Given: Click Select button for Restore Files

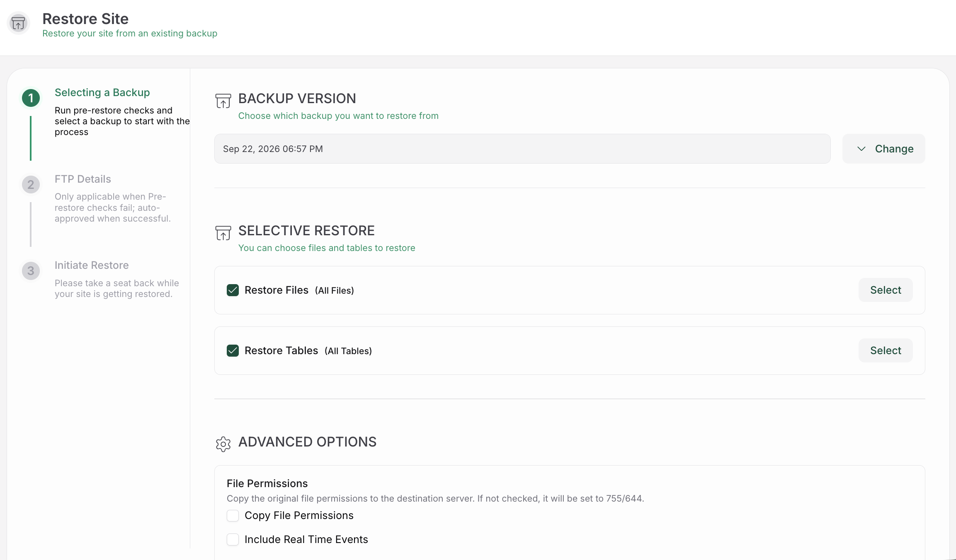Looking at the screenshot, I should pos(886,290).
